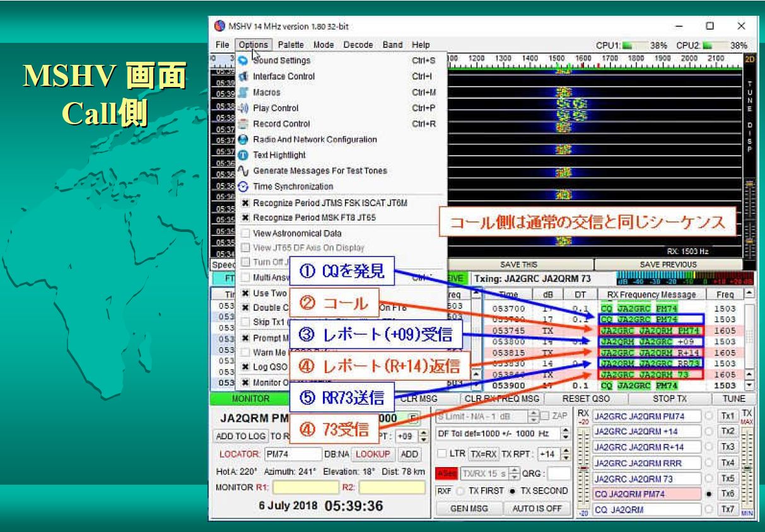765x532 pixels.
Task: Click the green MONITOR button
Action: pos(250,398)
